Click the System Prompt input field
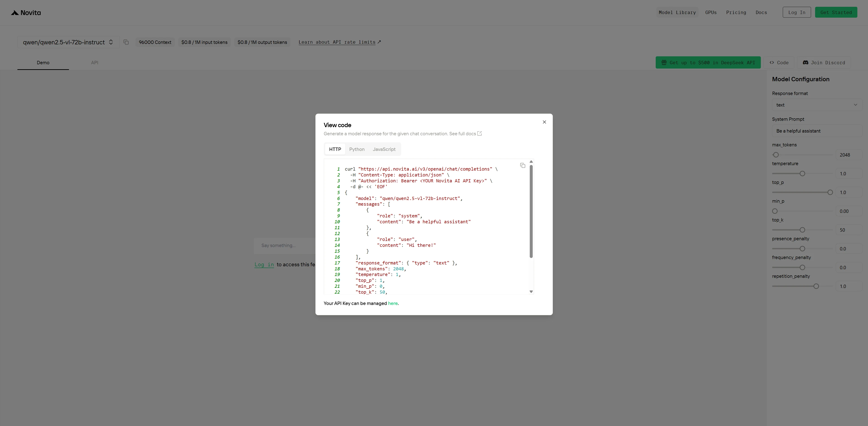868x426 pixels. [x=817, y=131]
